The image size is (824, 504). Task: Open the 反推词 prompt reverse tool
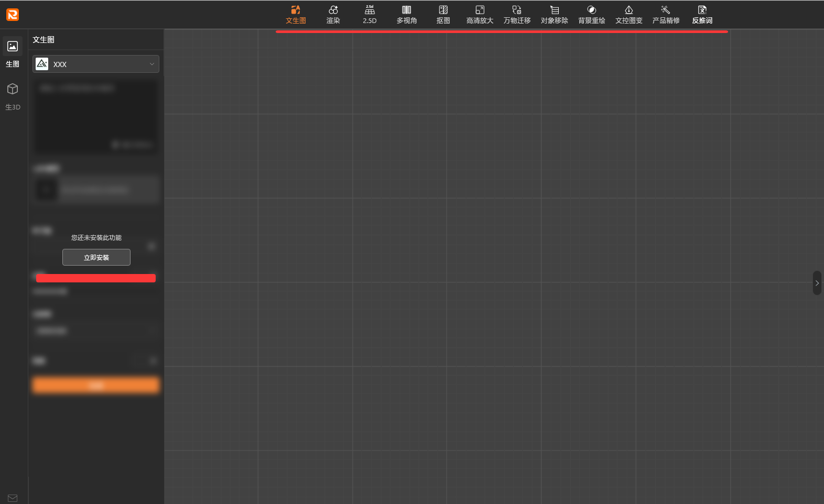(x=702, y=15)
